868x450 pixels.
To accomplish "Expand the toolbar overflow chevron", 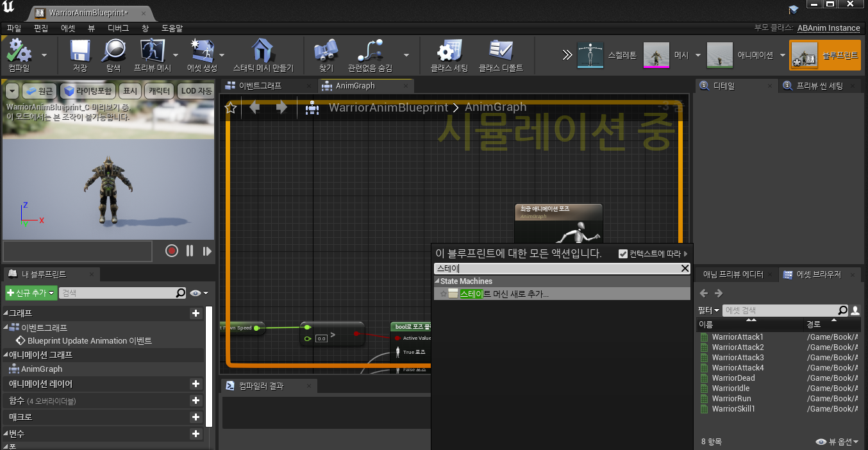I will tap(567, 55).
